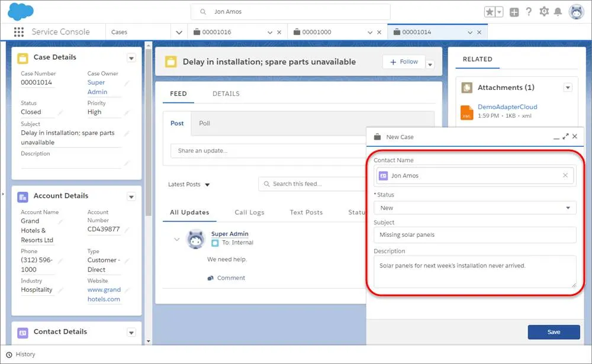The height and width of the screenshot is (364, 592).
Task: Edit the Phone field pencil icon
Action: 60,260
